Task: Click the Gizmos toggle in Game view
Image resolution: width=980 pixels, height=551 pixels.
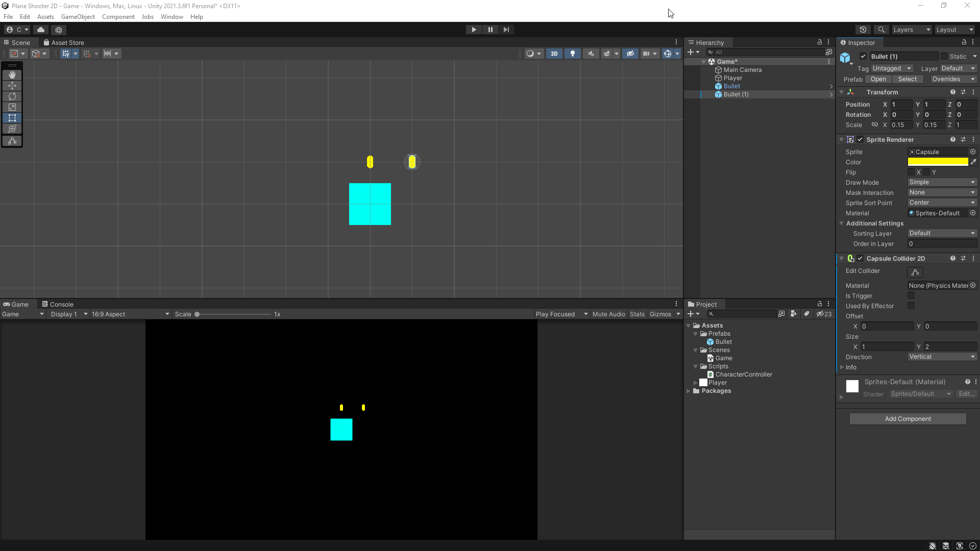Action: point(660,314)
